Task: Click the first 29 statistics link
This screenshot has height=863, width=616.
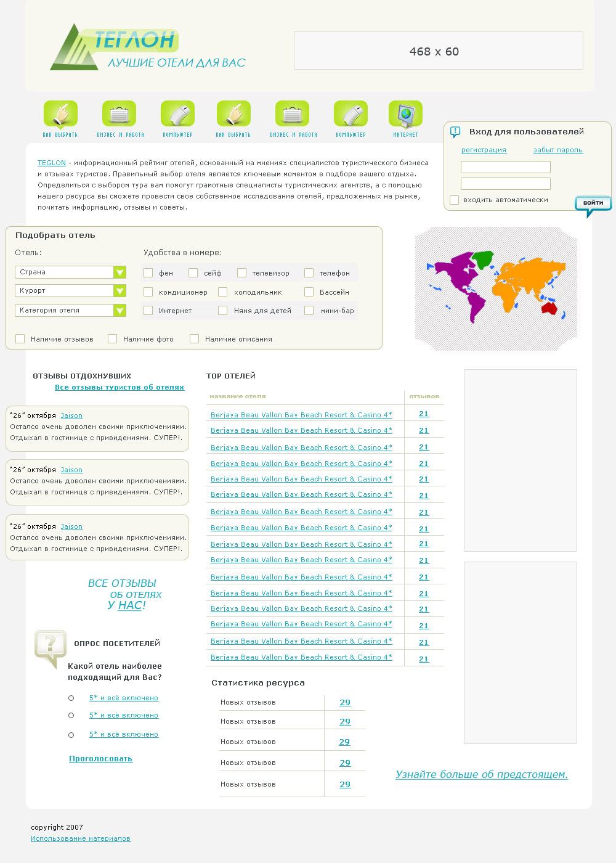Action: pyautogui.click(x=345, y=703)
